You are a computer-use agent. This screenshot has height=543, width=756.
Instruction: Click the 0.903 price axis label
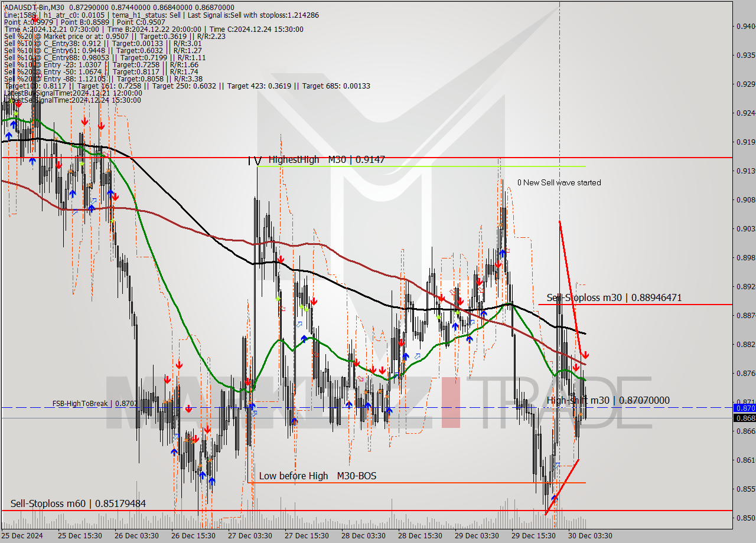tap(745, 228)
